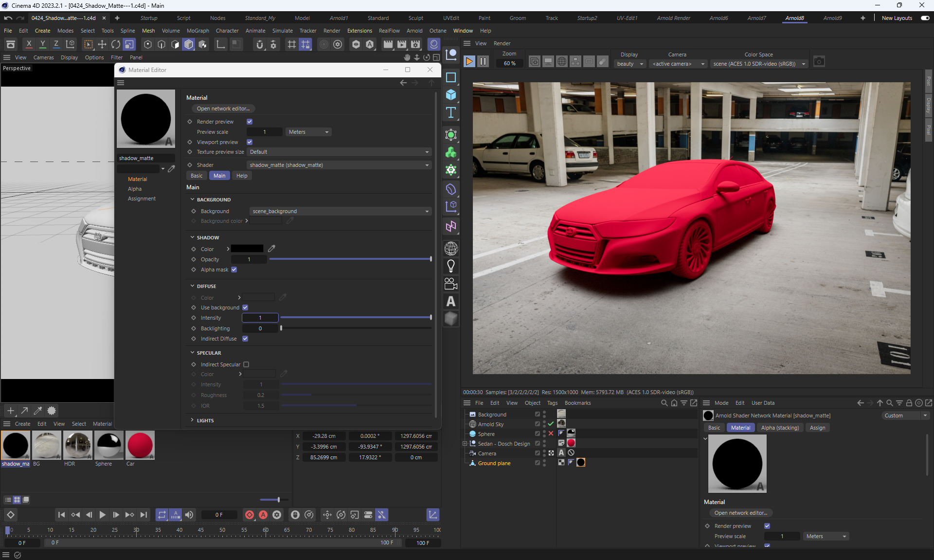Click the record active objects button

pyautogui.click(x=250, y=515)
